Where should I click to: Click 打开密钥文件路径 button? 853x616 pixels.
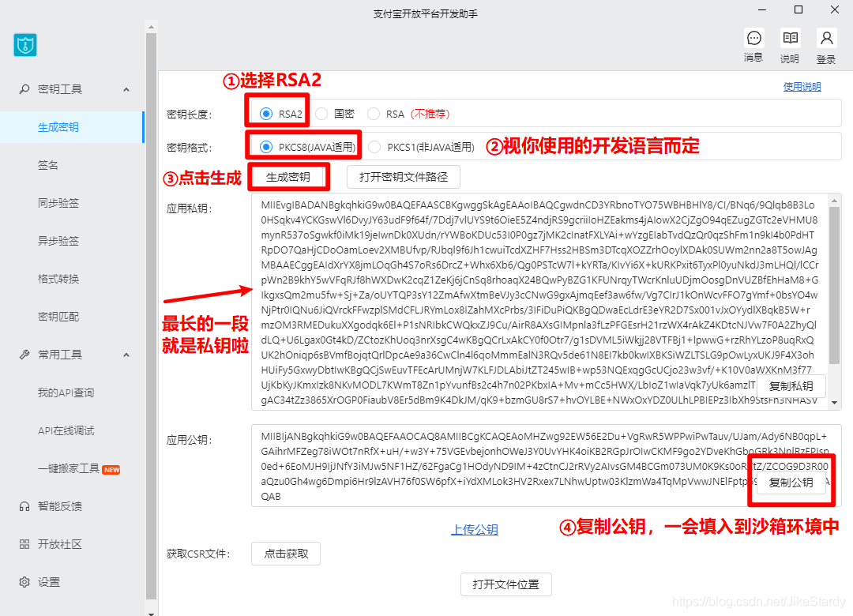(x=404, y=177)
